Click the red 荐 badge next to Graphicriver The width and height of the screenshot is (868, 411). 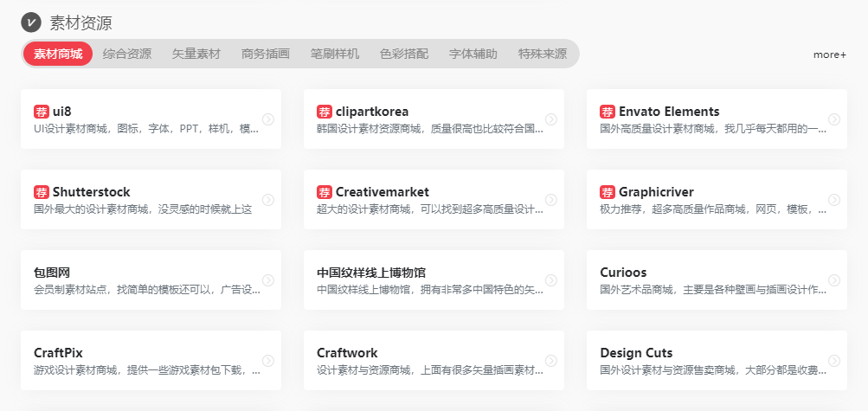pyautogui.click(x=608, y=192)
